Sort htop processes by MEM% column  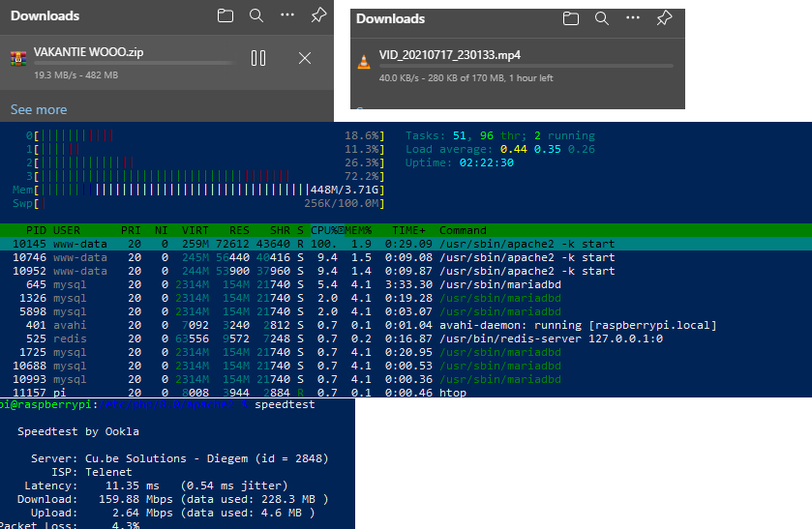(358, 230)
